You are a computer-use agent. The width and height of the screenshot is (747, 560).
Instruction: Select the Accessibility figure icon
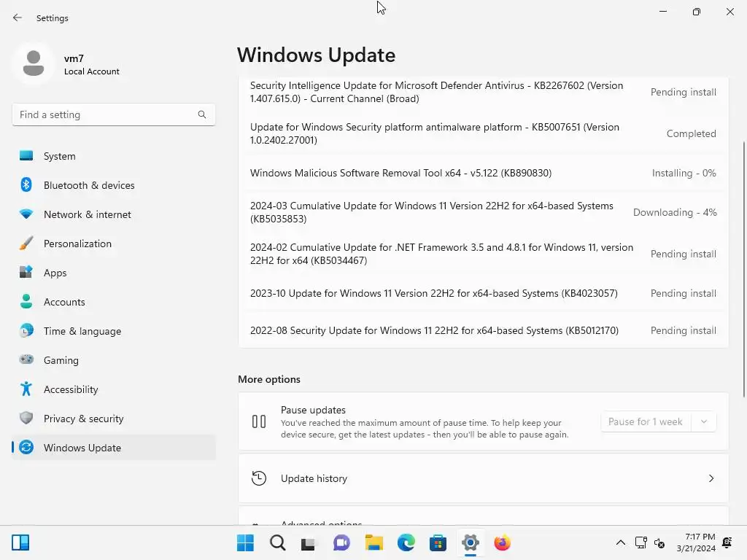(26, 389)
